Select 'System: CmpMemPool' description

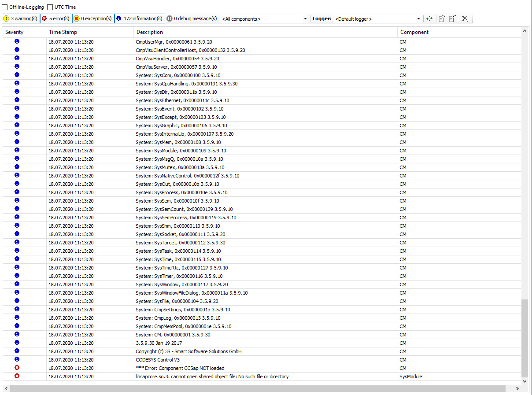(184, 326)
